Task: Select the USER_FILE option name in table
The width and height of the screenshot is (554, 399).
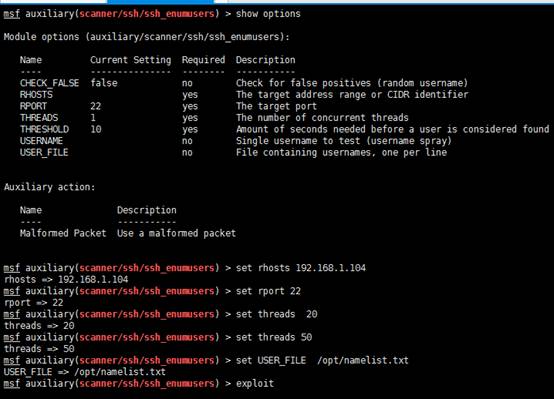Action: coord(44,153)
